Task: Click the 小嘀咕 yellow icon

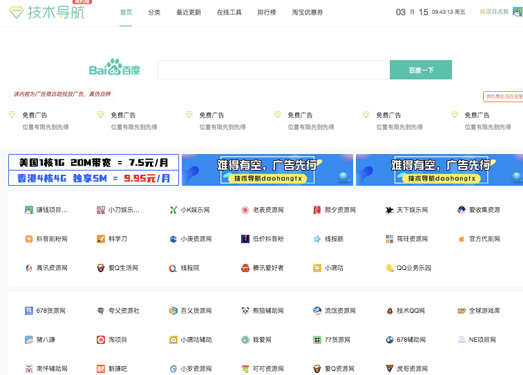Action: pos(317,268)
